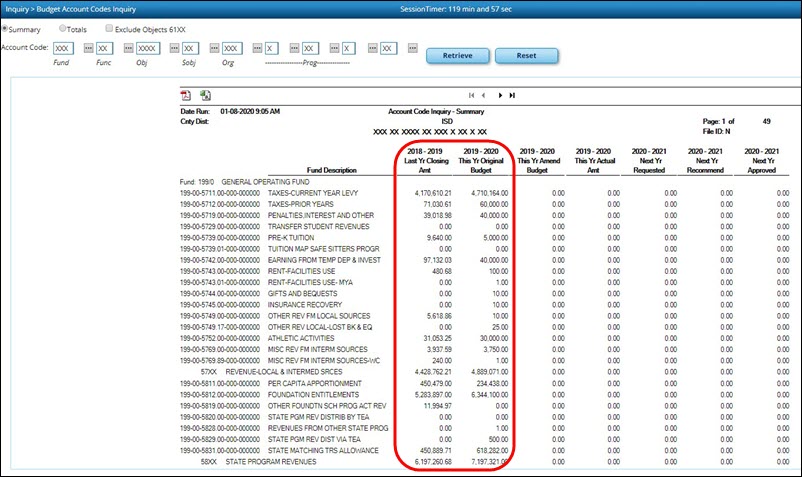The height and width of the screenshot is (477, 802).
Task: Select OTHER REV LOCAL-LOST BK & EQ row
Action: click(320, 328)
